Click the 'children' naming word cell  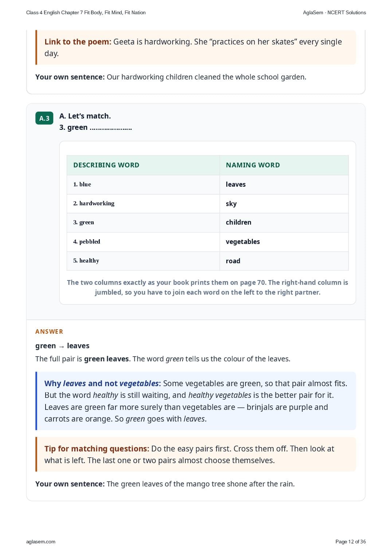click(284, 222)
